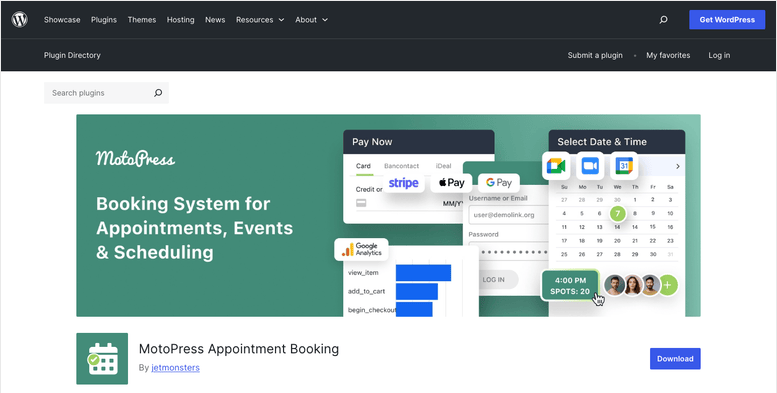Click the LOG IN button in banner
Screen dimensions: 777x393
(494, 280)
